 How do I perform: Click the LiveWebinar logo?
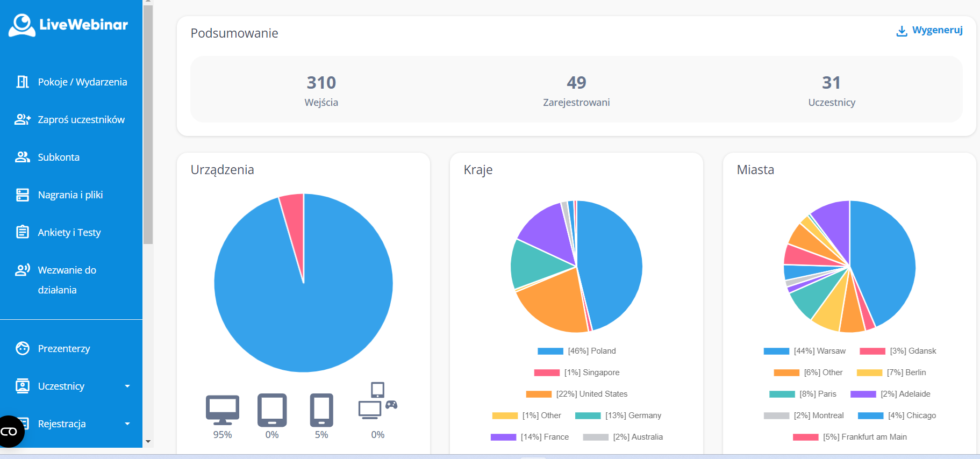click(x=68, y=25)
